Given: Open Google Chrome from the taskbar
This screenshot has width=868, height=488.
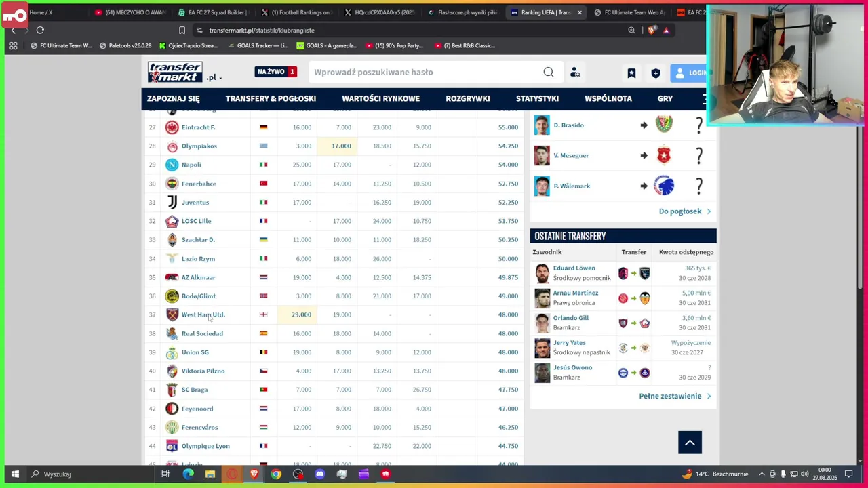Looking at the screenshot, I should pos(276,474).
